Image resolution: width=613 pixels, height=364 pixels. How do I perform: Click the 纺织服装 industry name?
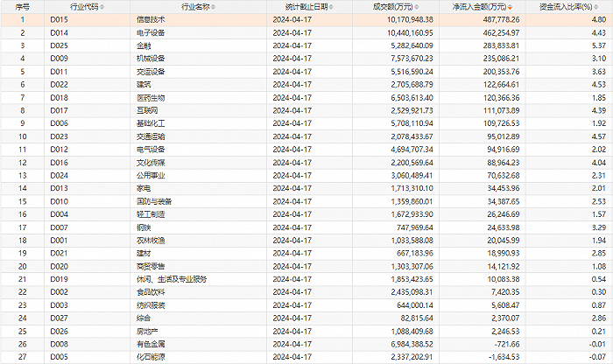pyautogui.click(x=151, y=305)
